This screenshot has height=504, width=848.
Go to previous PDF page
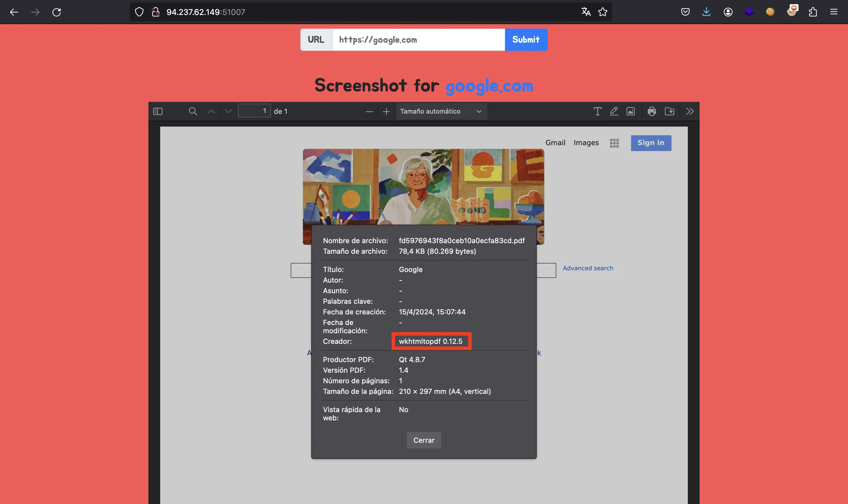[211, 111]
